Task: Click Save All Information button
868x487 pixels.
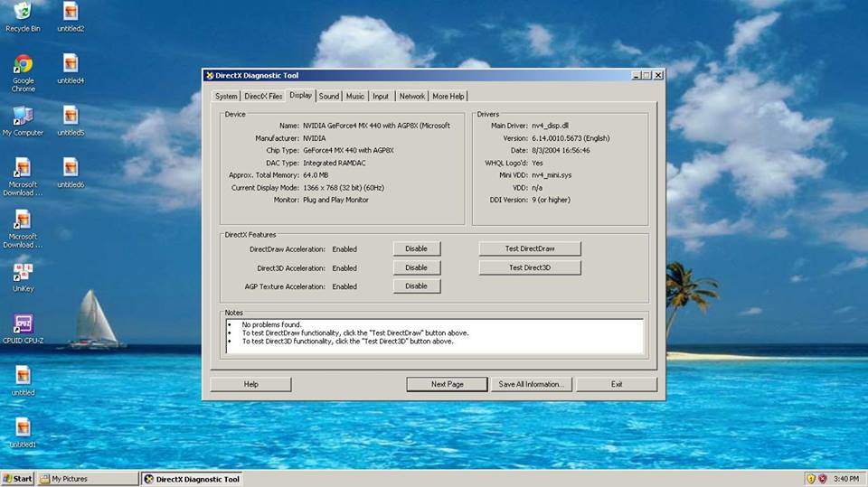Action: pyautogui.click(x=532, y=384)
